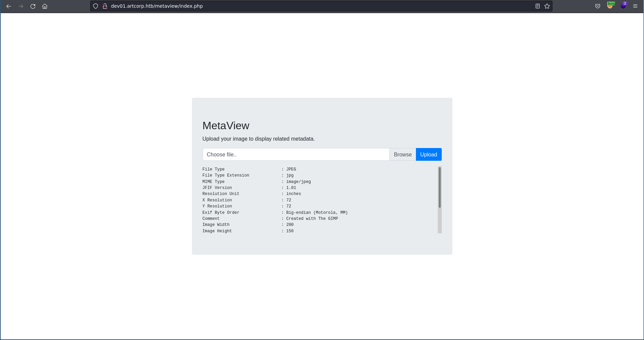Click the metadata output scrollbar thumb

[439, 187]
